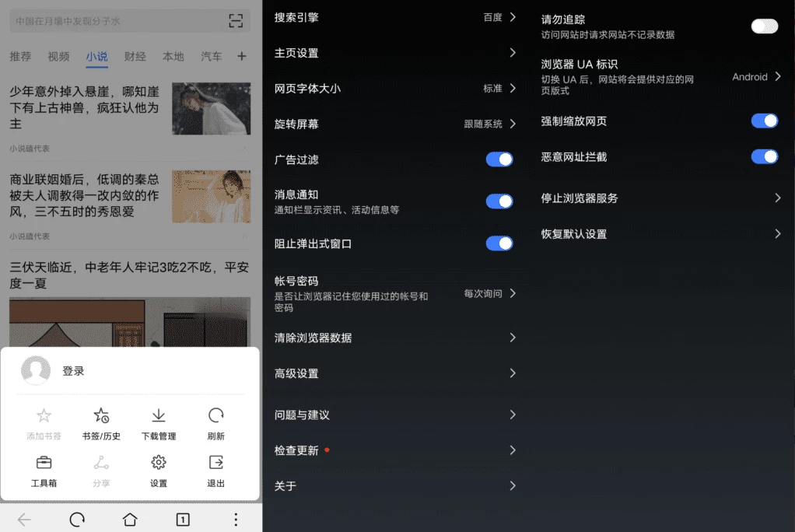
Task: Switch to the 视频 video tab
Action: pyautogui.click(x=58, y=57)
